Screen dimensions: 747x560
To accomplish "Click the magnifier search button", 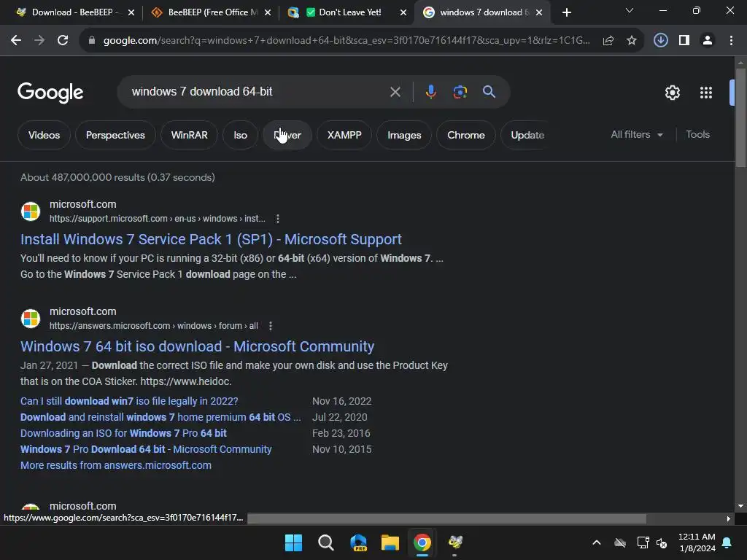I will point(489,92).
